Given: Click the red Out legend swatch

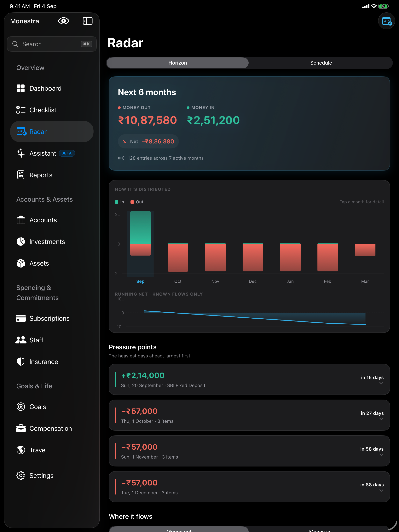Looking at the screenshot, I should (x=132, y=202).
